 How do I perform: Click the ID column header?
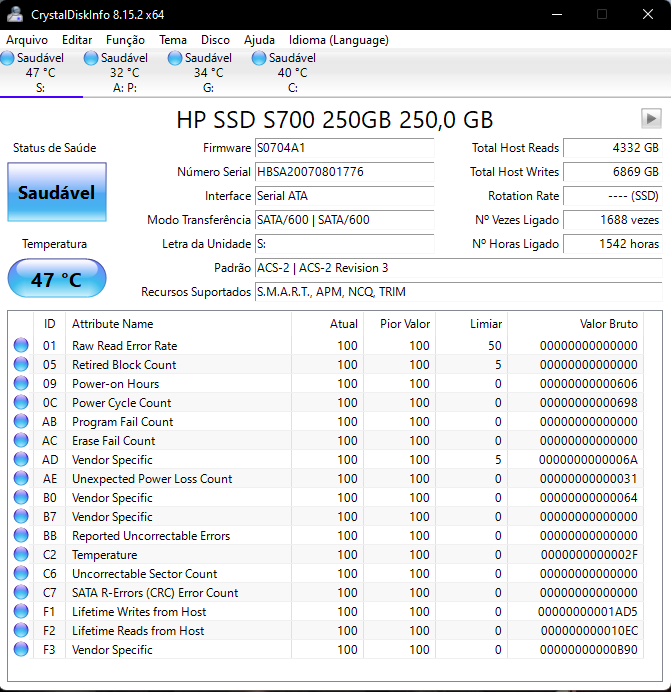(x=49, y=324)
